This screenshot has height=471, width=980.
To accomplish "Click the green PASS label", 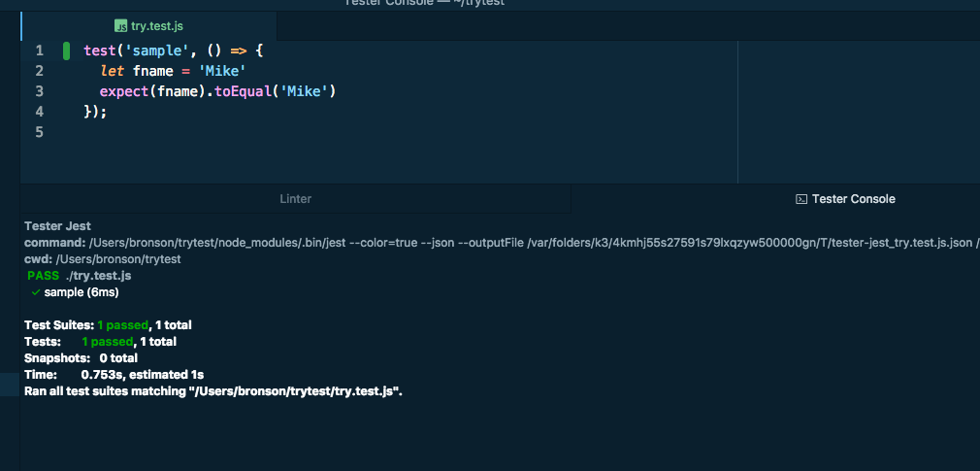I will [x=44, y=276].
